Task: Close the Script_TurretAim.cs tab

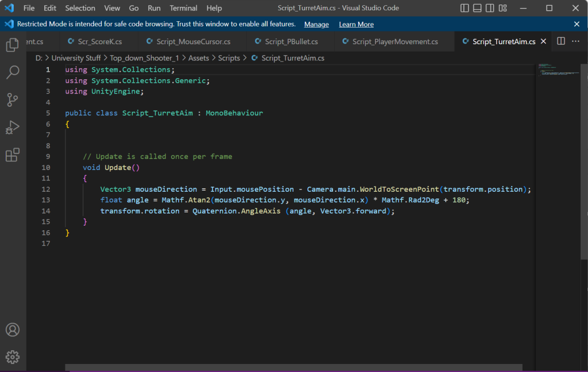Action: point(543,41)
